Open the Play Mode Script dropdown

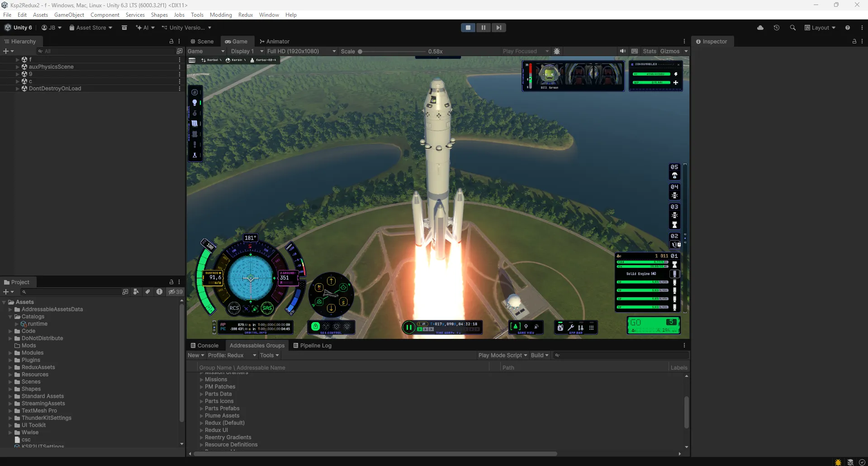pos(503,355)
